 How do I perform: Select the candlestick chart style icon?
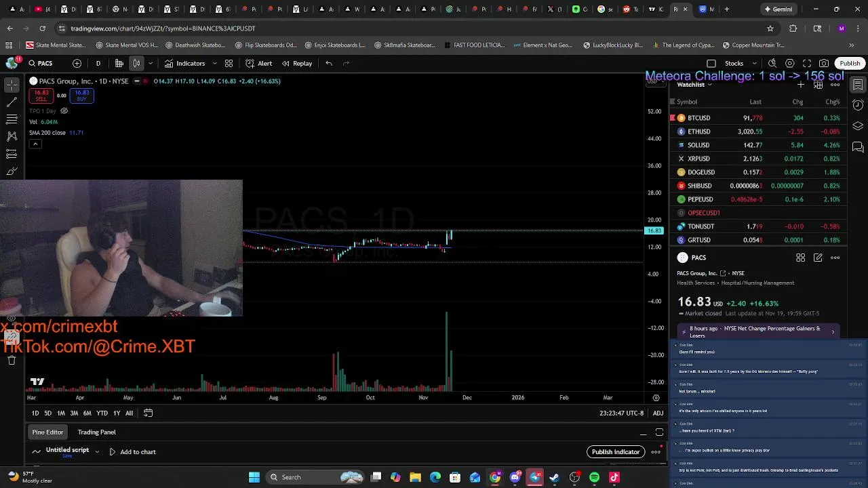[x=136, y=63]
